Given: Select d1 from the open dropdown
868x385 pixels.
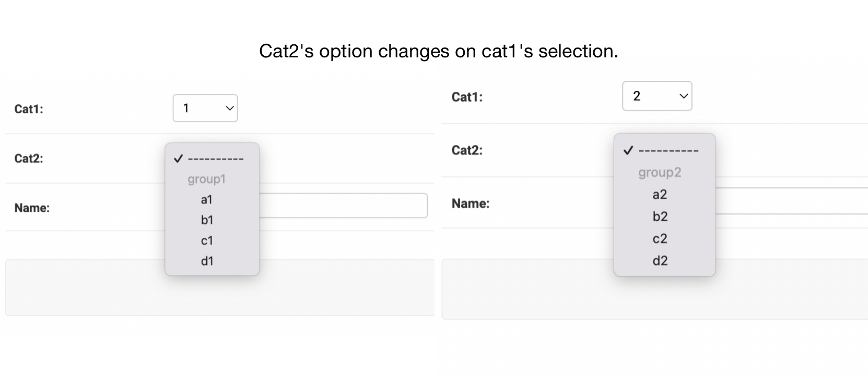Looking at the screenshot, I should click(207, 261).
